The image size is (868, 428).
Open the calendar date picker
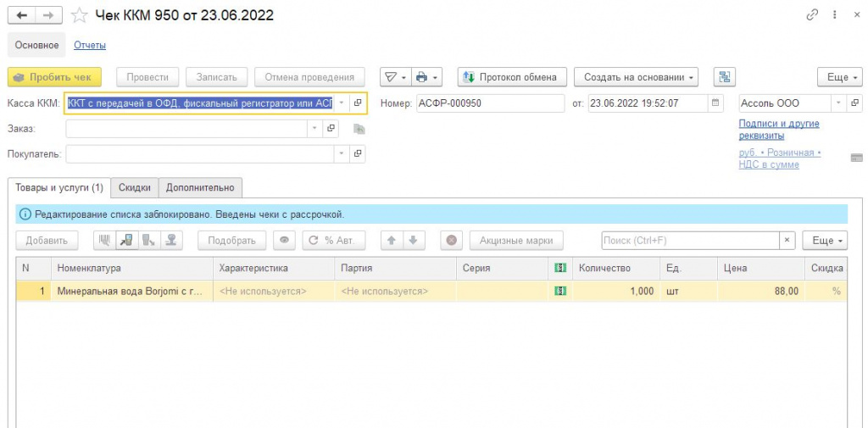(715, 103)
